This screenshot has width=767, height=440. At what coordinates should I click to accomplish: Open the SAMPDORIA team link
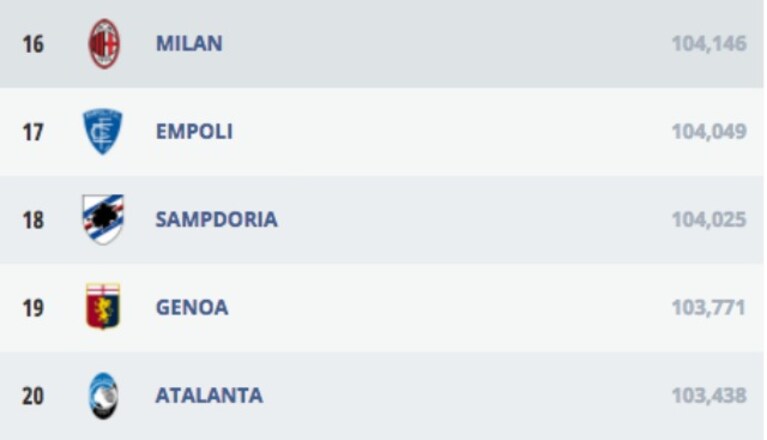pyautogui.click(x=216, y=220)
